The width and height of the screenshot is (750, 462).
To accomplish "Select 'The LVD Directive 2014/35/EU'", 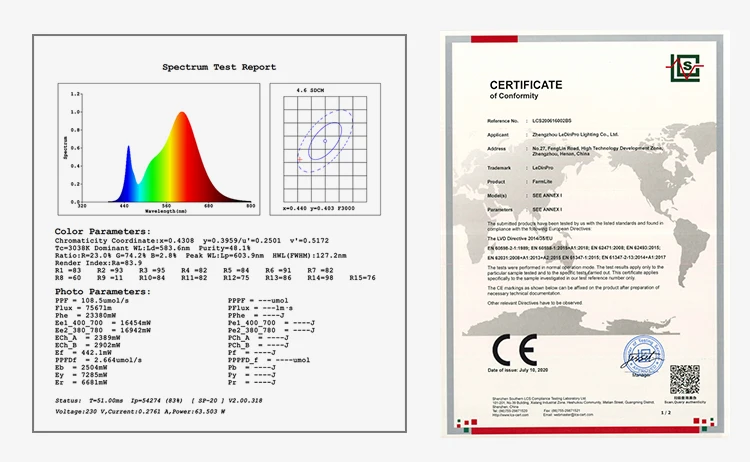I will click(x=520, y=238).
